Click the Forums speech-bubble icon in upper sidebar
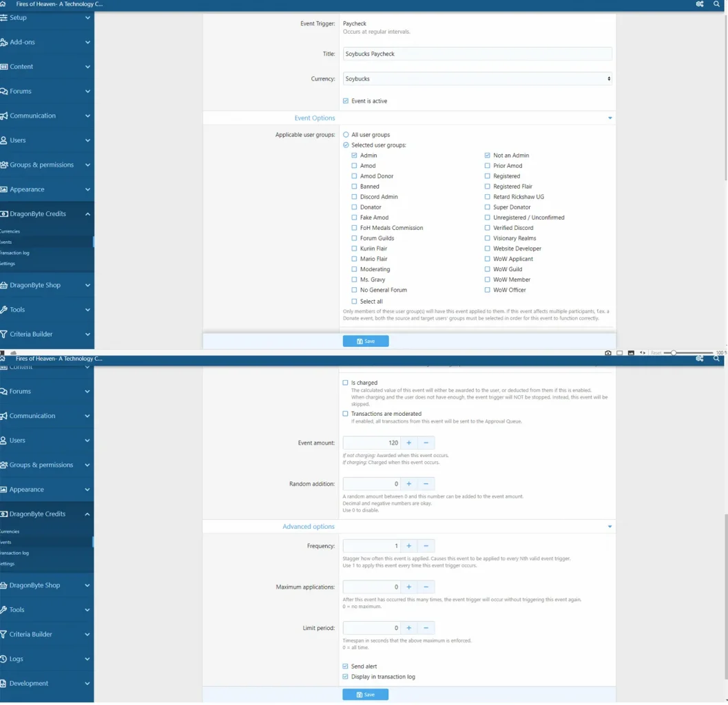728x705 pixels. 3,92
